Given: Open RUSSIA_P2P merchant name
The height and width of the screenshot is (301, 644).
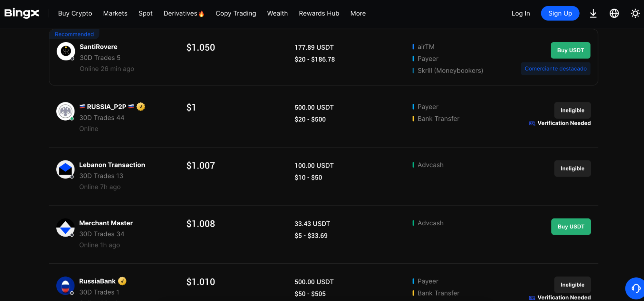Looking at the screenshot, I should [107, 107].
